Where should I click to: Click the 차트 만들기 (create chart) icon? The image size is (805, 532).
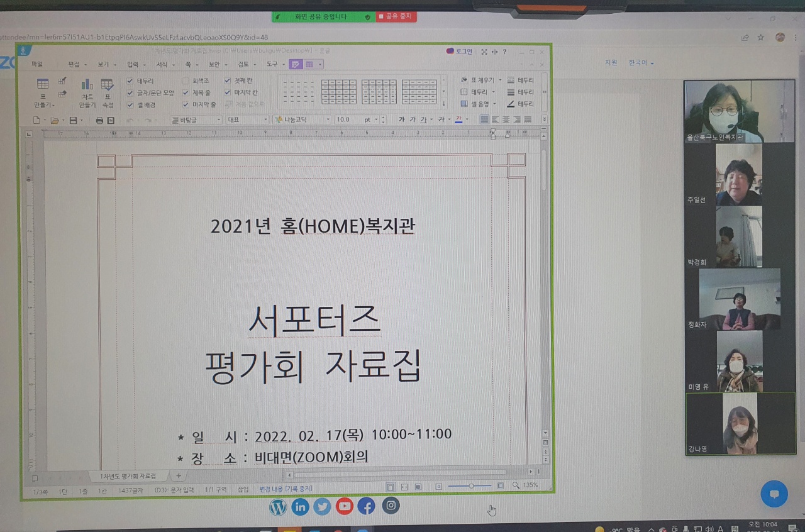(87, 84)
